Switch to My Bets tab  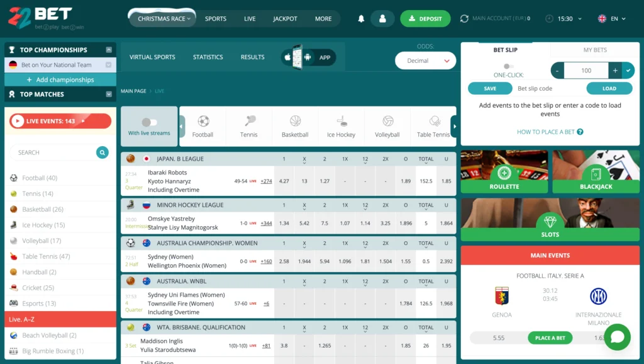coord(595,50)
